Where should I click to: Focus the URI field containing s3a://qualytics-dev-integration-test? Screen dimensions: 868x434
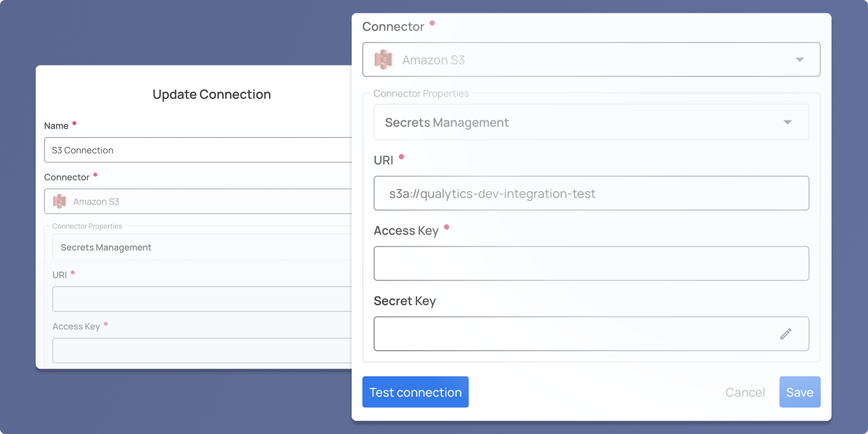pos(591,193)
